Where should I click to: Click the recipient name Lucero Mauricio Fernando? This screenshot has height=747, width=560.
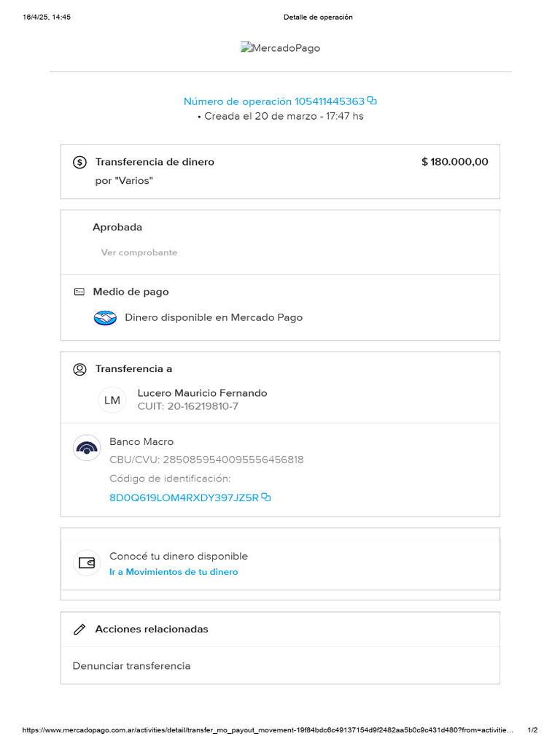202,393
